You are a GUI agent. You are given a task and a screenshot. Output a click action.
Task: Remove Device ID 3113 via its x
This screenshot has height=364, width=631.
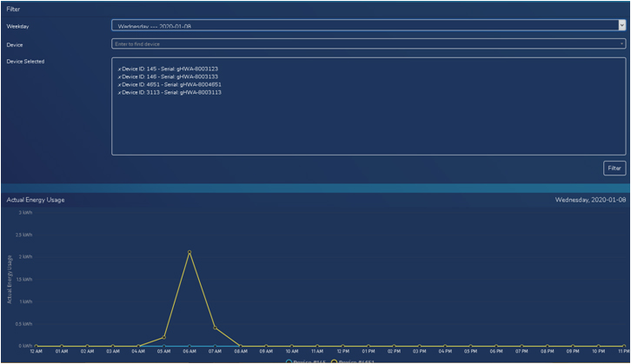pyautogui.click(x=120, y=92)
